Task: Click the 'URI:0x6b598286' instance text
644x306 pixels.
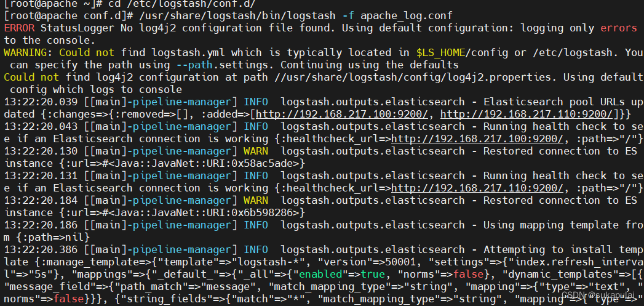Action: tap(253, 212)
